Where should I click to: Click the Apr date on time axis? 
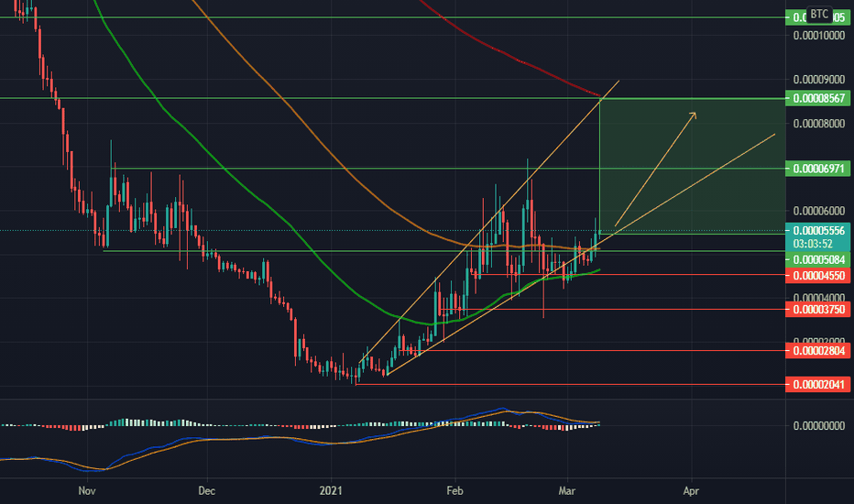tap(691, 491)
